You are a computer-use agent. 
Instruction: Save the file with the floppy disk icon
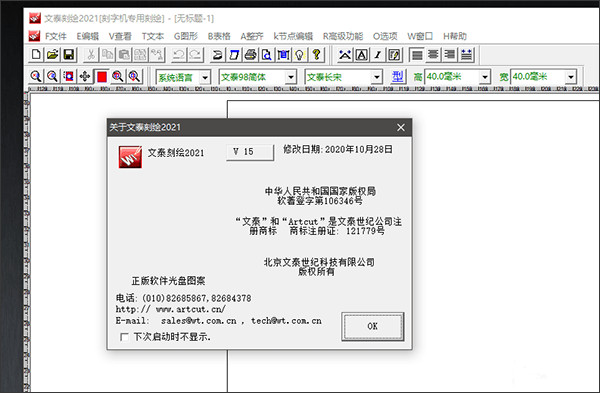pyautogui.click(x=69, y=54)
